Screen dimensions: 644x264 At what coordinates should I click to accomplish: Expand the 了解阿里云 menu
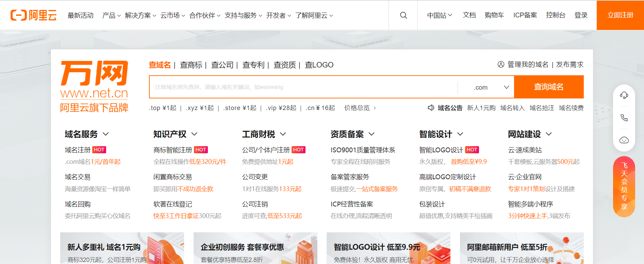[314, 15]
